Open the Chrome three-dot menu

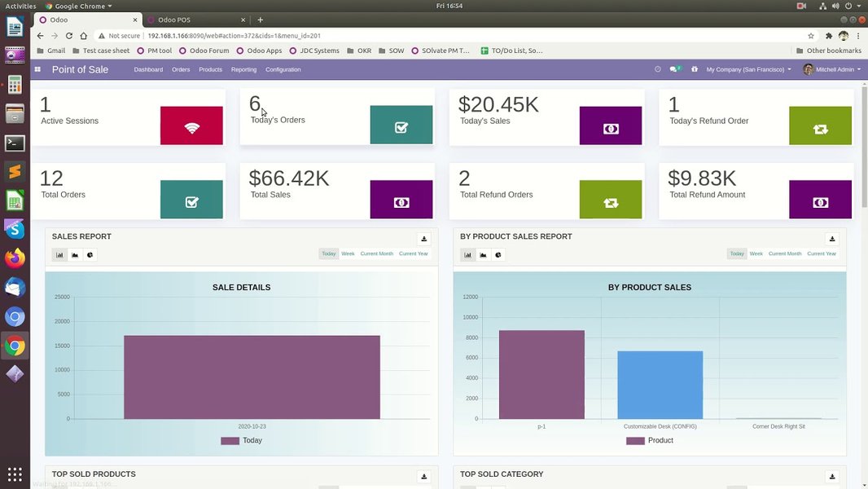pyautogui.click(x=858, y=35)
